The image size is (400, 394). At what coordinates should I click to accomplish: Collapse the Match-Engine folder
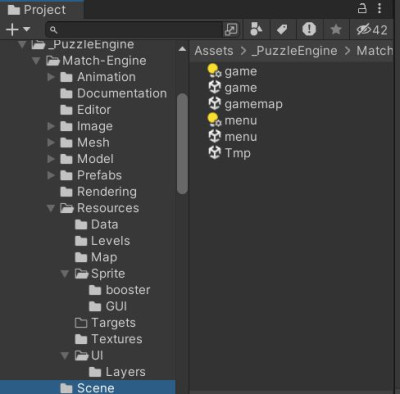[x=36, y=61]
